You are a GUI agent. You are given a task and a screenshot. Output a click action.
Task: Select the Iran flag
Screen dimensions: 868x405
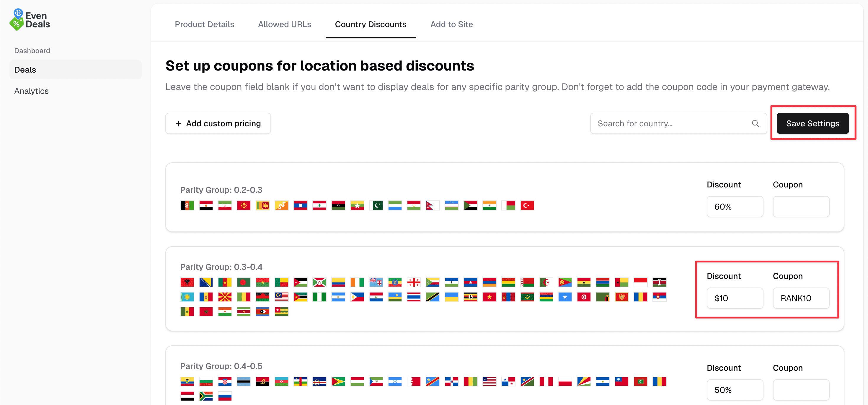coord(225,205)
